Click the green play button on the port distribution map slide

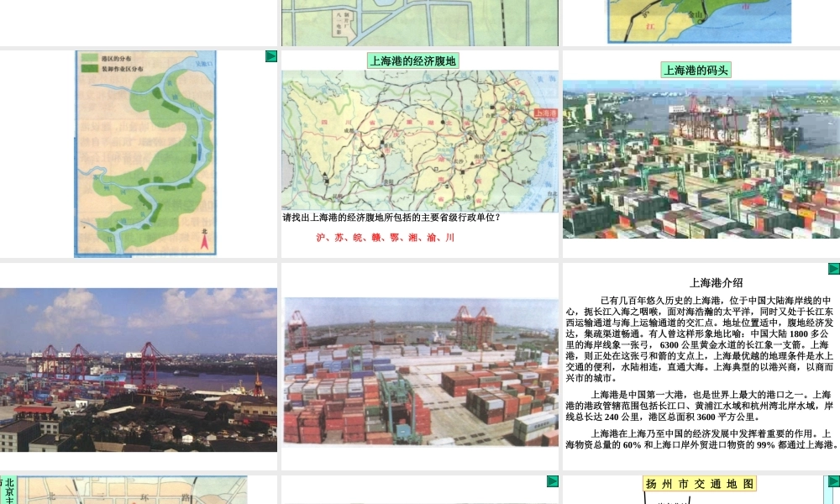click(271, 56)
